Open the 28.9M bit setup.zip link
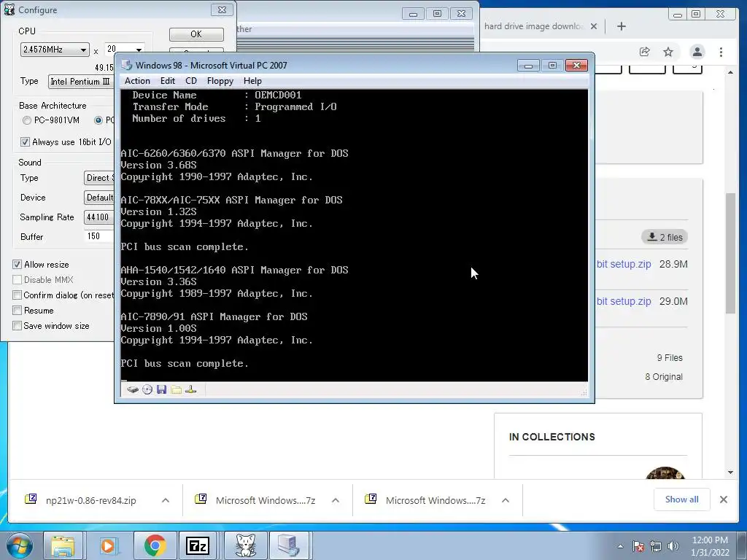Image resolution: width=747 pixels, height=560 pixels. pyautogui.click(x=624, y=264)
